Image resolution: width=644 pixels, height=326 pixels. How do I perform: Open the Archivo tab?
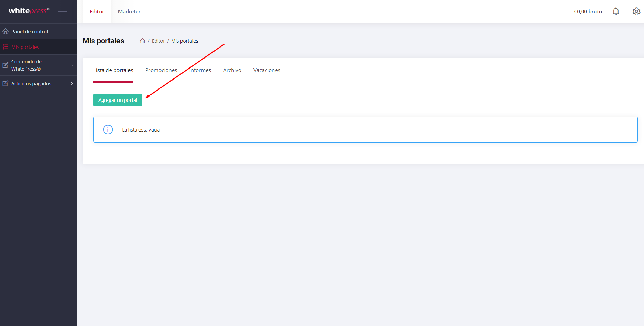pyautogui.click(x=232, y=70)
